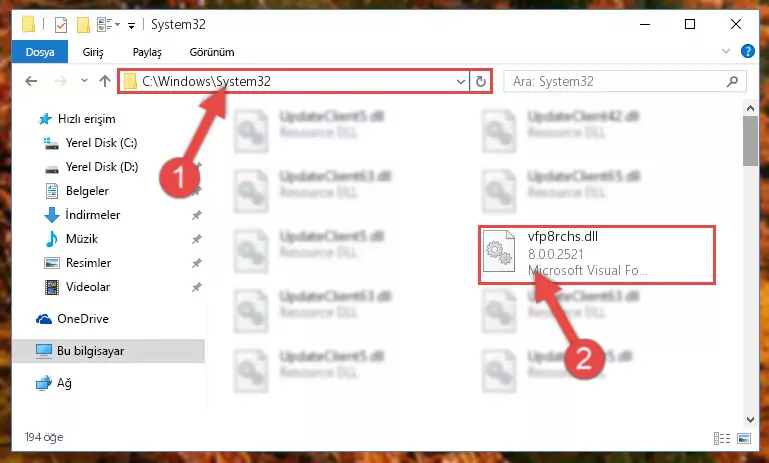Switch to large thumbnails view icon
769x463 pixels.
(743, 438)
